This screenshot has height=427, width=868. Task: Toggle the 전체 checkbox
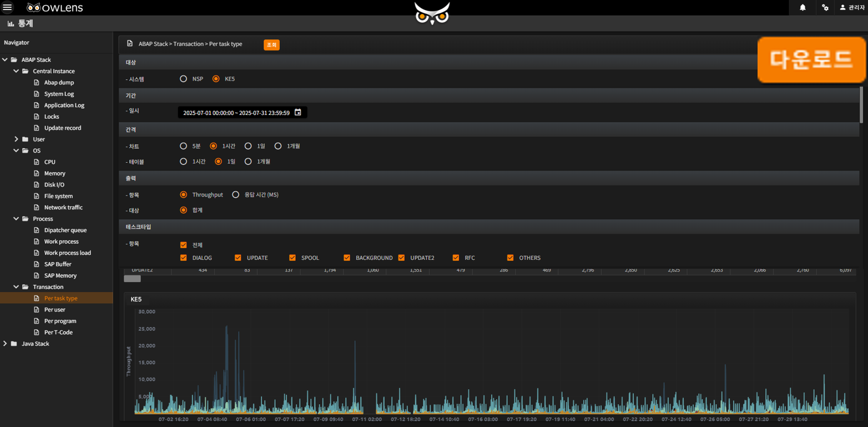[x=184, y=245]
